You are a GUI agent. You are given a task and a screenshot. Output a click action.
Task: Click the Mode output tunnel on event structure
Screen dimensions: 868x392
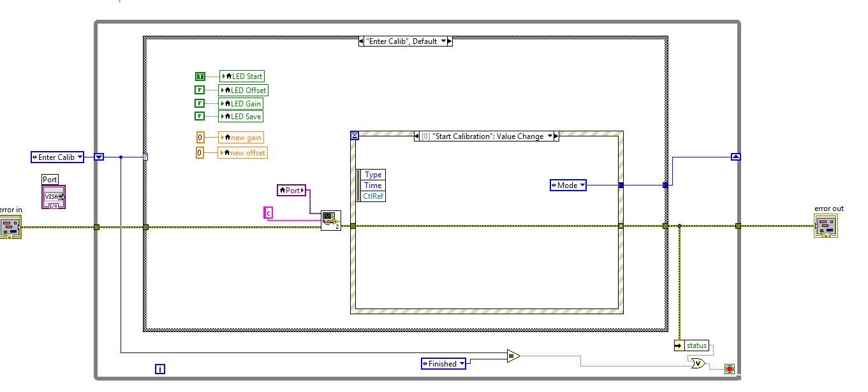621,185
